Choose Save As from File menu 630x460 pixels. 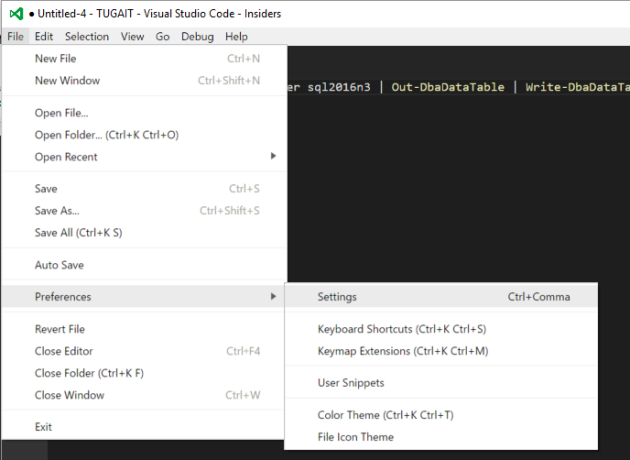57,210
